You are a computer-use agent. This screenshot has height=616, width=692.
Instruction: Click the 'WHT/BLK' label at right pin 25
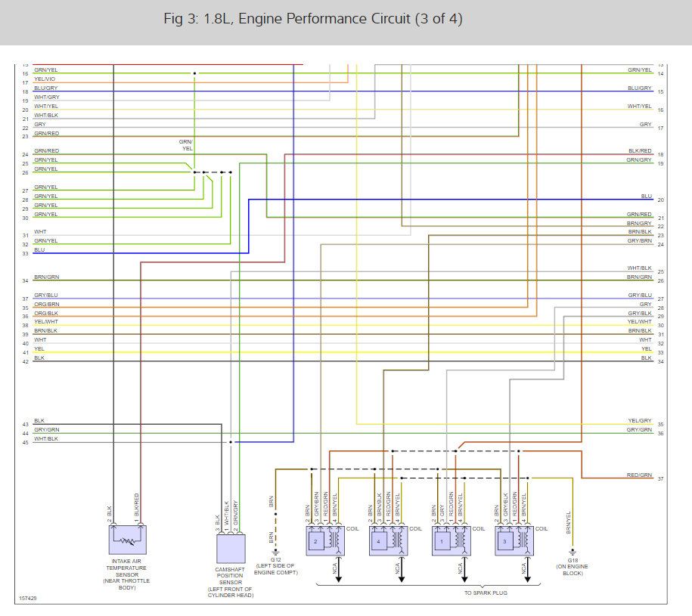[x=640, y=268]
